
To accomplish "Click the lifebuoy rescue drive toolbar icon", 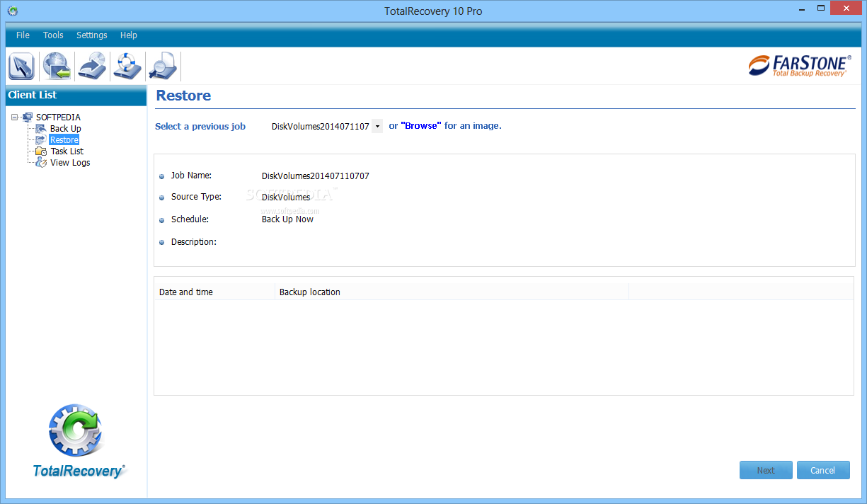I will click(x=127, y=67).
